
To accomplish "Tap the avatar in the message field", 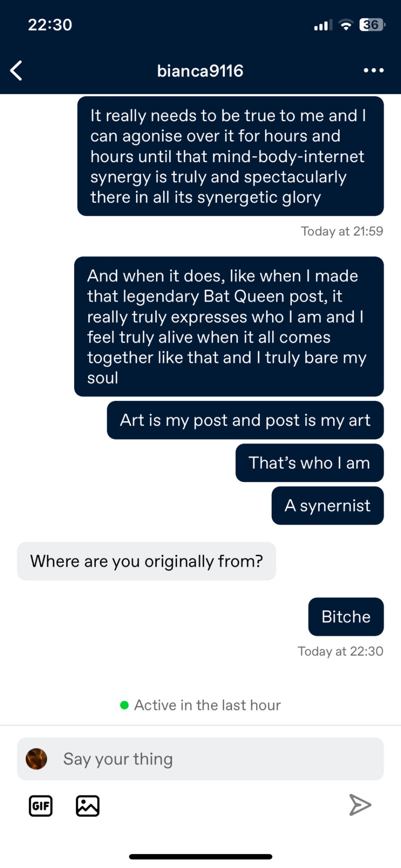I will 37,759.
